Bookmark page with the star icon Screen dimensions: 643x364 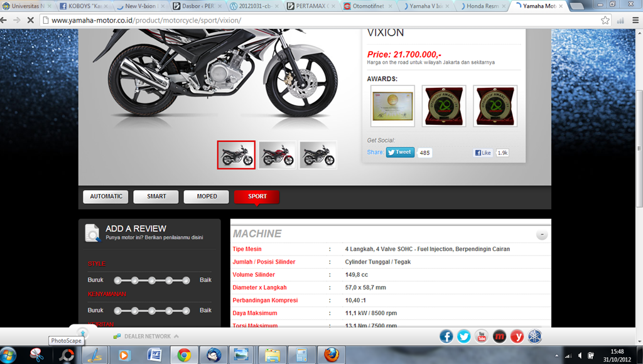[605, 20]
